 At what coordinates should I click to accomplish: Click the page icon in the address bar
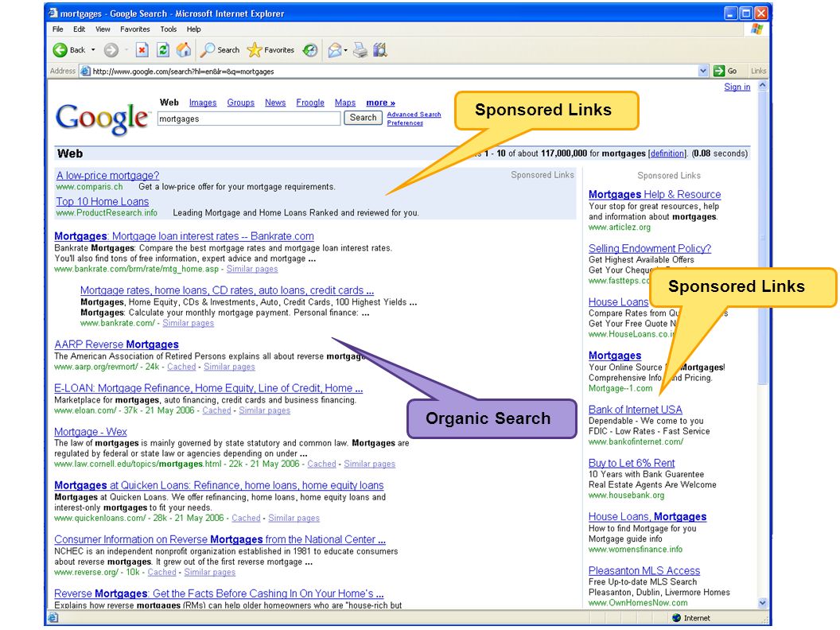[85, 71]
